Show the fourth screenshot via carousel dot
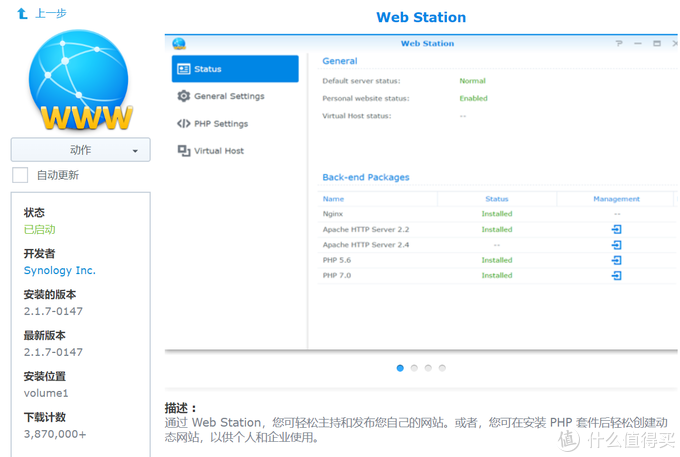Image resolution: width=680 pixels, height=457 pixels. tap(442, 368)
